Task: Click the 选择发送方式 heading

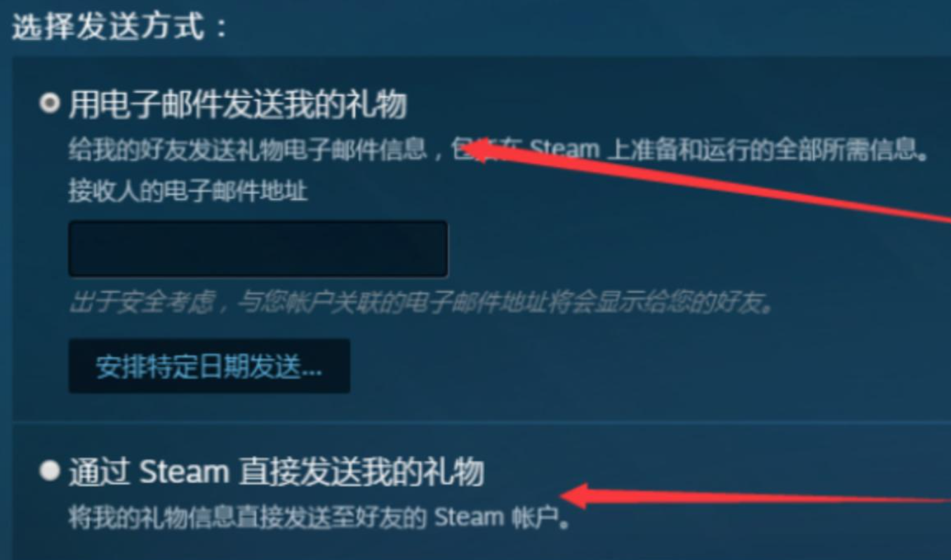Action: point(120,27)
